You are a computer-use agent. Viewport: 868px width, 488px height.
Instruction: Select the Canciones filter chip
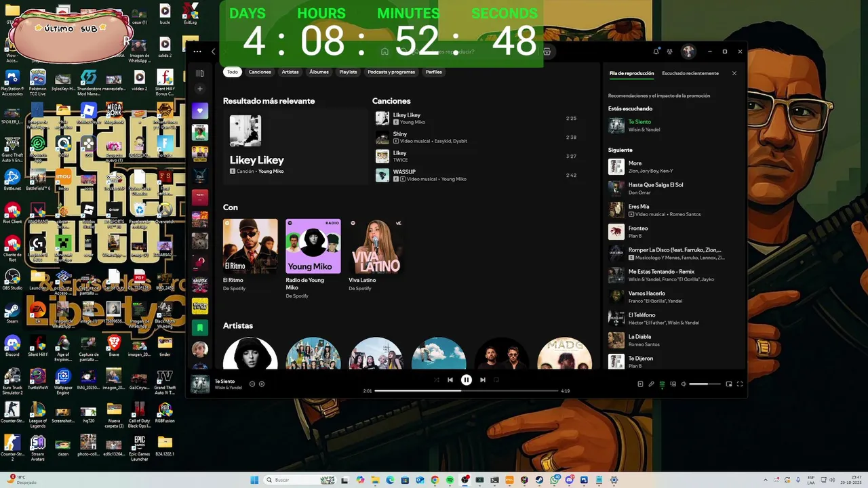click(x=260, y=72)
